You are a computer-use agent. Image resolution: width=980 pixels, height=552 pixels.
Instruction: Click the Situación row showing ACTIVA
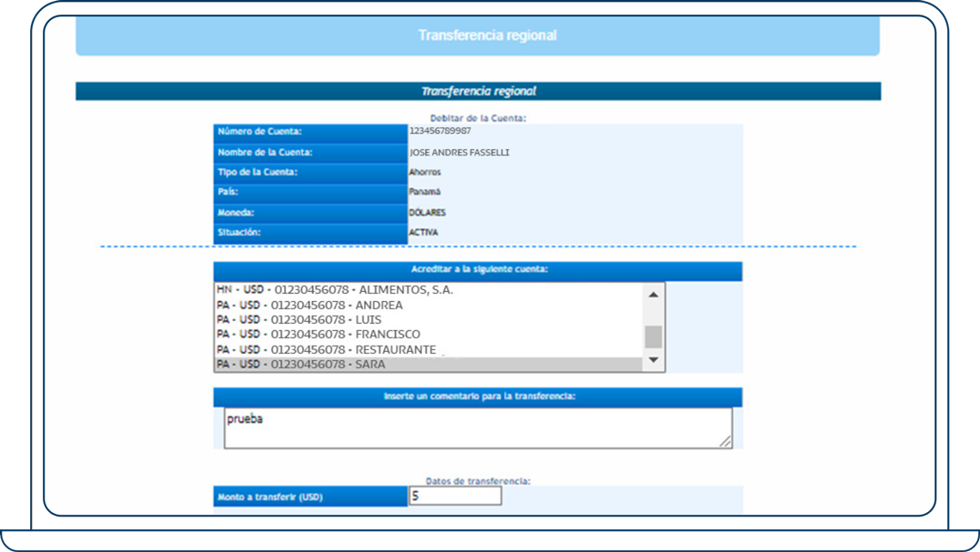pyautogui.click(x=273, y=232)
